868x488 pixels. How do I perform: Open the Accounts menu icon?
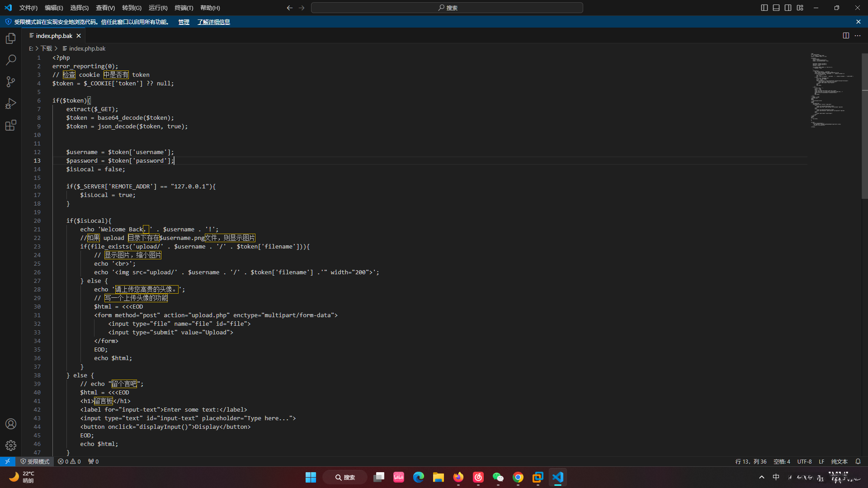coord(11,424)
